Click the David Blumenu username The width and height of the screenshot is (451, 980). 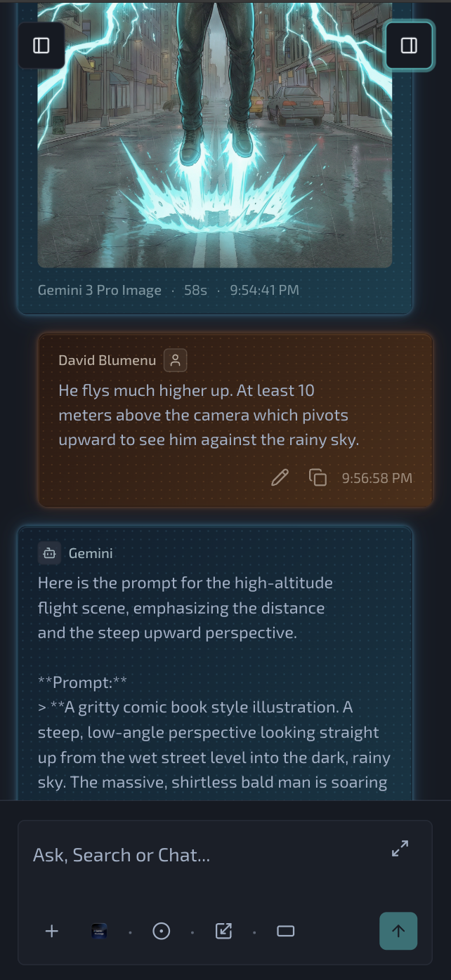pyautogui.click(x=107, y=360)
